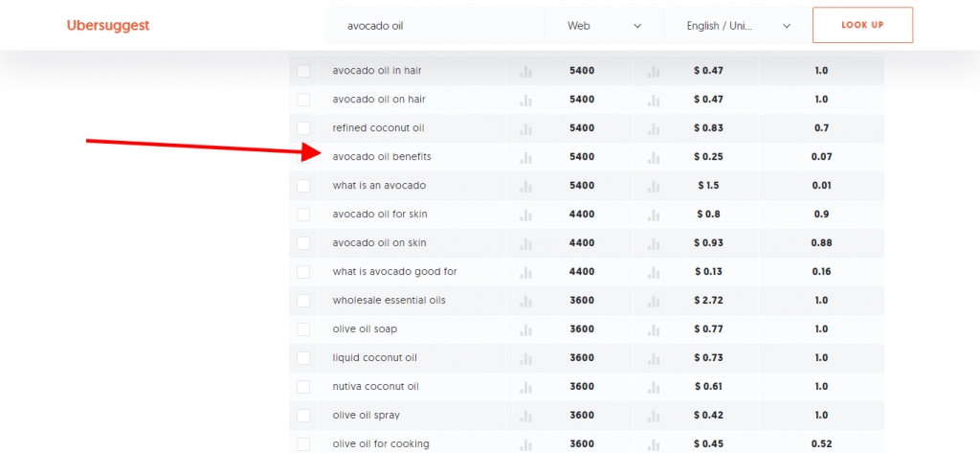Open the volume chart icon for 'avocado oil in hair'
The image size is (980, 453).
[525, 72]
